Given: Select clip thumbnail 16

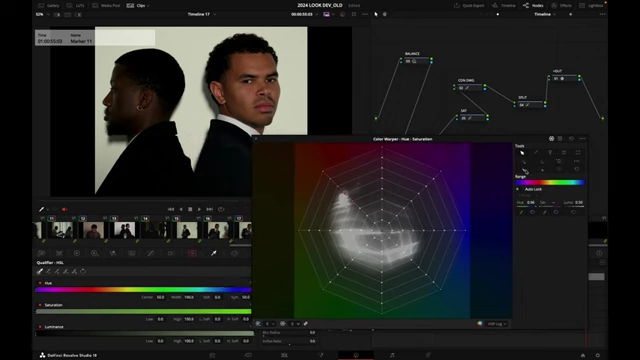Looking at the screenshot, I should (218, 231).
